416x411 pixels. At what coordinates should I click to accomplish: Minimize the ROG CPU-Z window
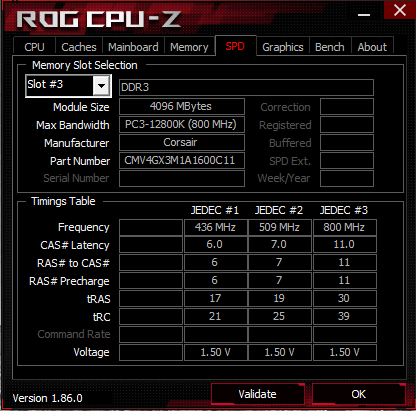(x=364, y=15)
